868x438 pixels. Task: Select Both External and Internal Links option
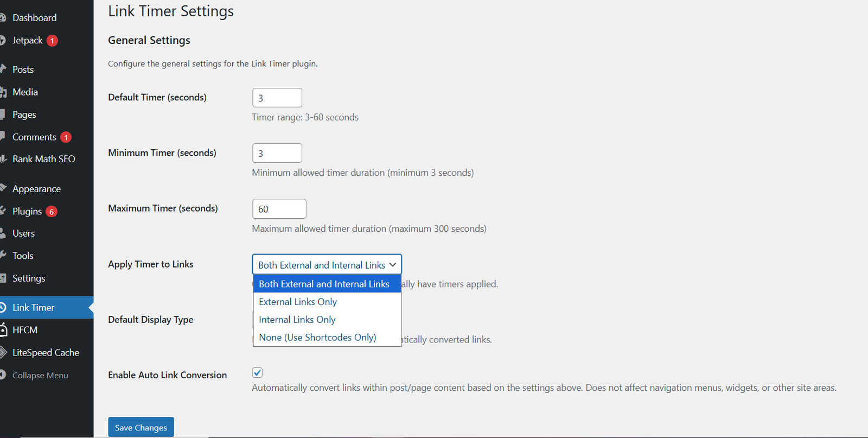tap(324, 284)
